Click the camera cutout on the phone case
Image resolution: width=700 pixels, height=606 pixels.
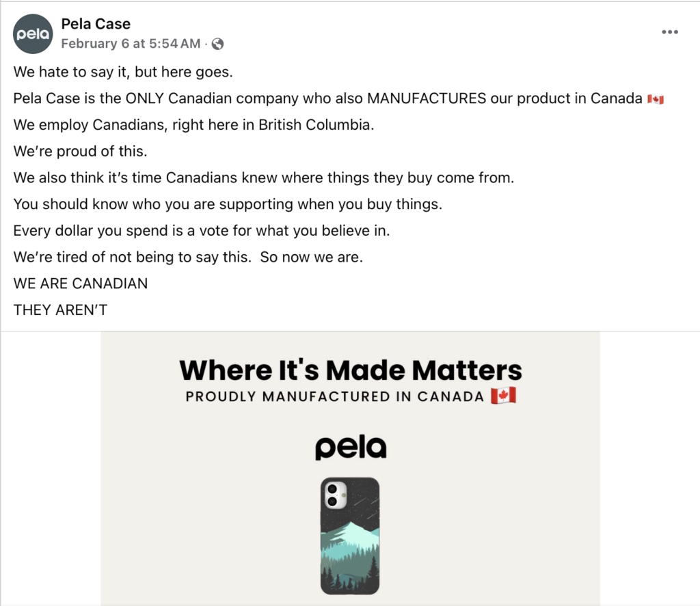point(335,495)
